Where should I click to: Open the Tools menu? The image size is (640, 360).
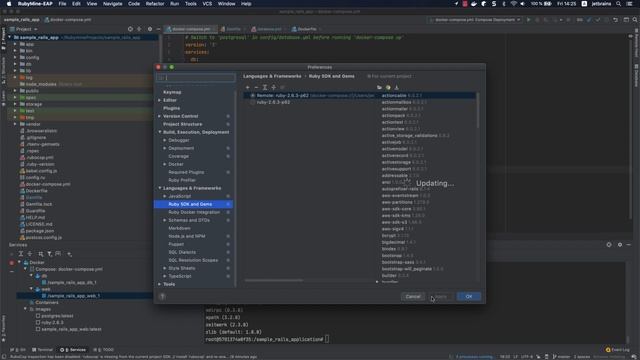pos(191,4)
